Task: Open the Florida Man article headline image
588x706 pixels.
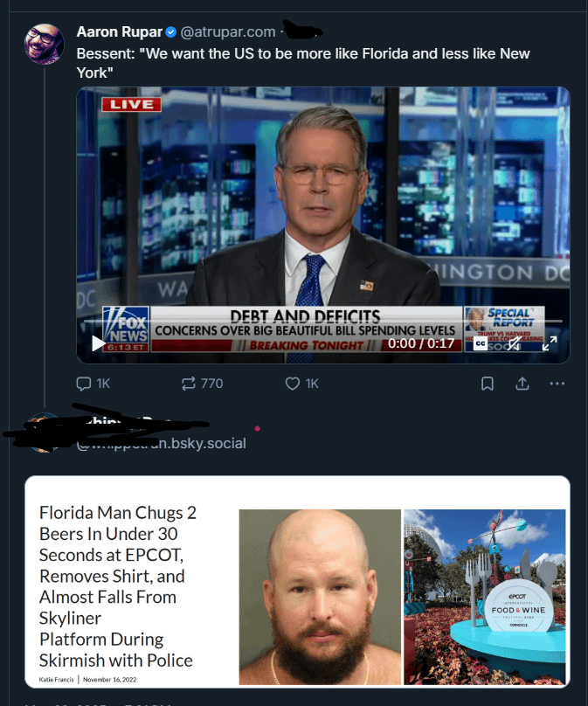Action: (297, 582)
